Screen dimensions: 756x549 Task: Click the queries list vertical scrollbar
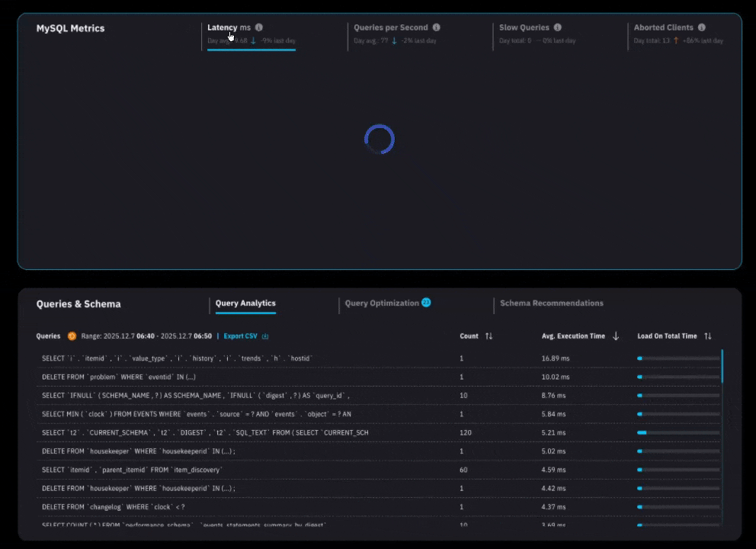(x=722, y=367)
